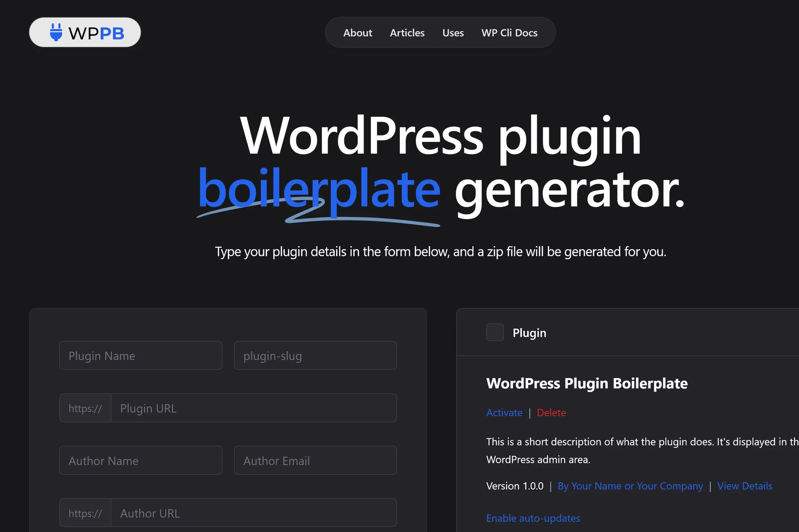The height and width of the screenshot is (532, 799).
Task: Click the Plugin URL text field
Action: click(x=253, y=408)
